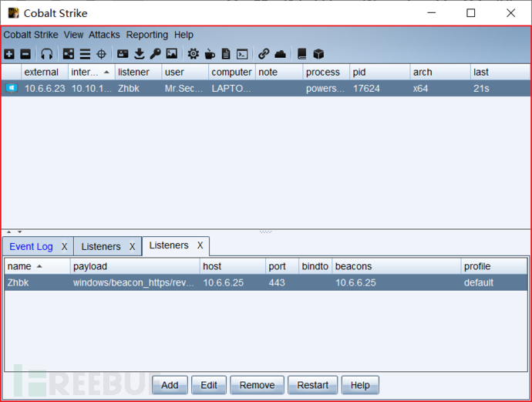Image resolution: width=532 pixels, height=402 pixels.
Task: Click the chain link host file icon
Action: click(264, 54)
